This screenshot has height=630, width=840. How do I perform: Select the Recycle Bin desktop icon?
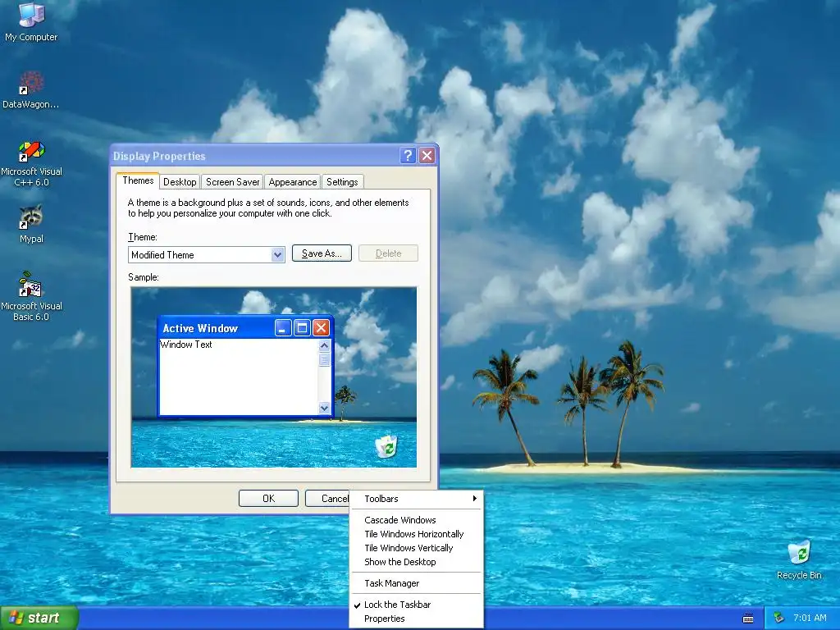799,559
